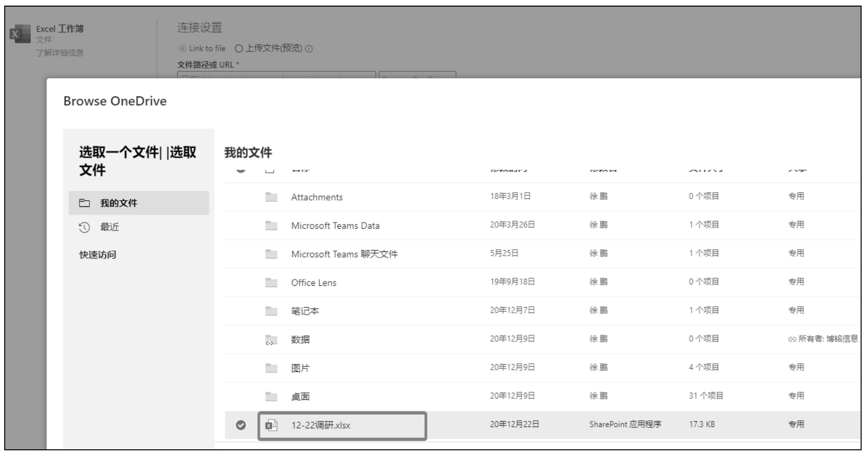Click the 20年3月26日 modified date

(x=512, y=225)
